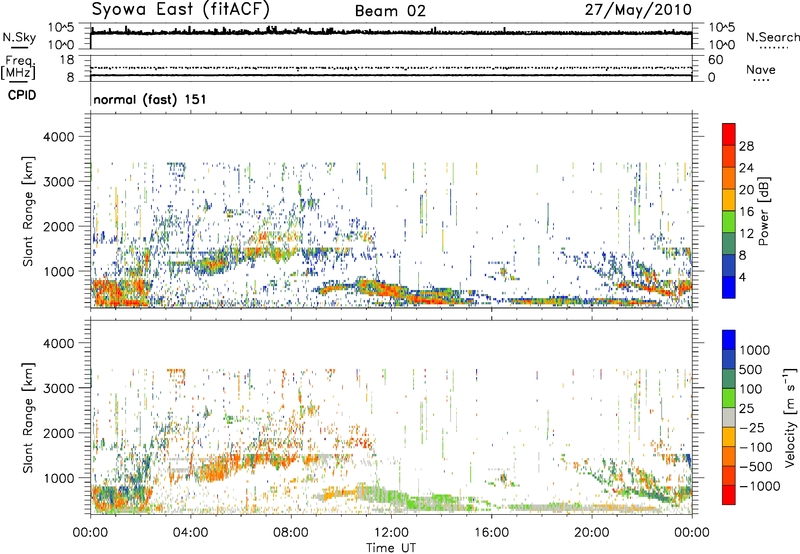Click the '-1000' velocity scale value
Image resolution: width=800 pixels, height=554 pixels.
pos(760,486)
